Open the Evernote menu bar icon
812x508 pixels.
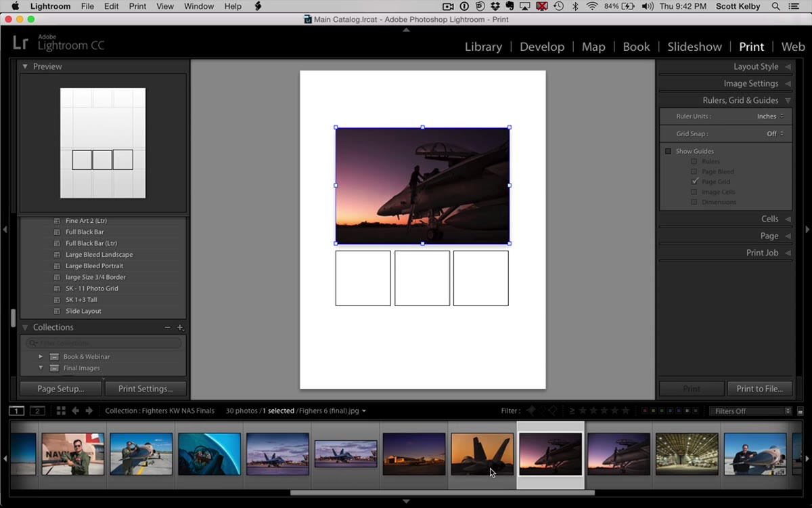point(510,6)
